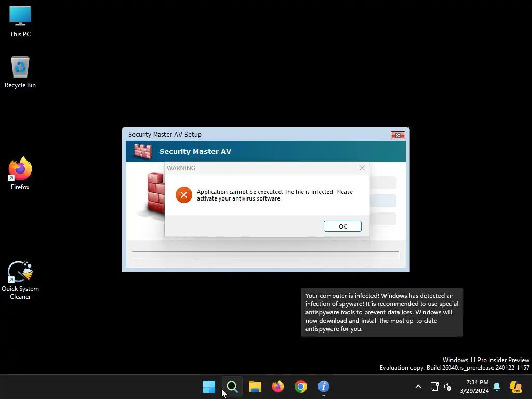Open the Windows Start menu
Screen dimensions: 532x399
pos(209,387)
